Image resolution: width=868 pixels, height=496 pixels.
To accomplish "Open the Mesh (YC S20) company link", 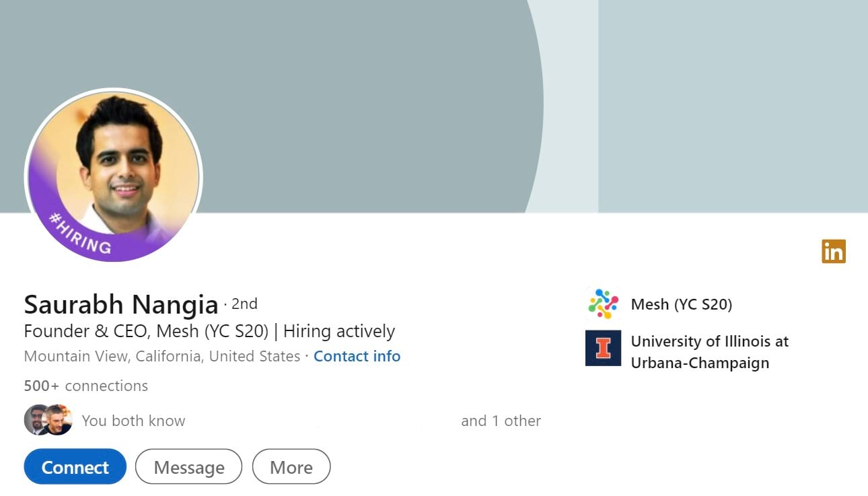I will [682, 304].
